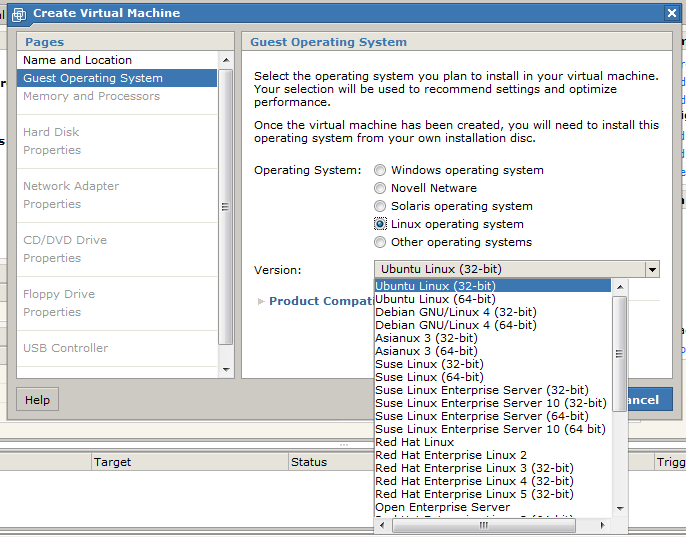Select Open Enterprise Server entry
This screenshot has width=686, height=537.
click(x=442, y=507)
